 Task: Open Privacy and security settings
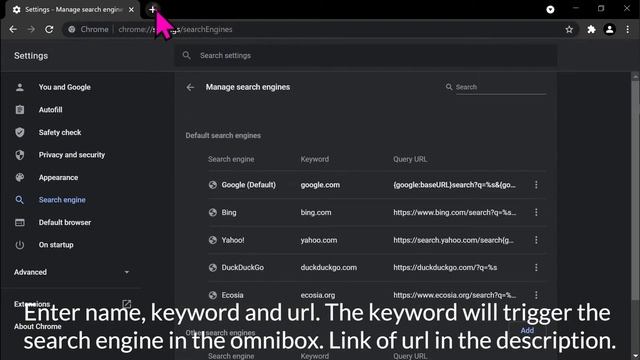pos(72,155)
